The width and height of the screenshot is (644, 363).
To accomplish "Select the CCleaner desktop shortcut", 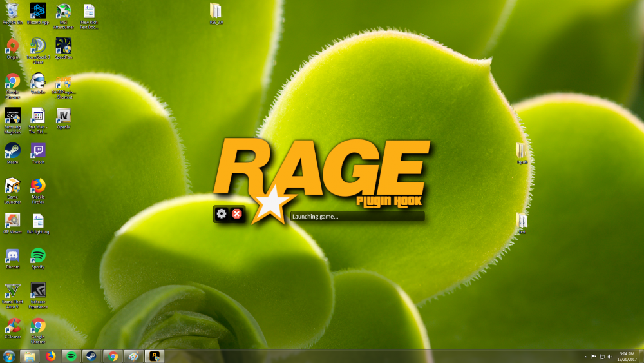I will (13, 328).
